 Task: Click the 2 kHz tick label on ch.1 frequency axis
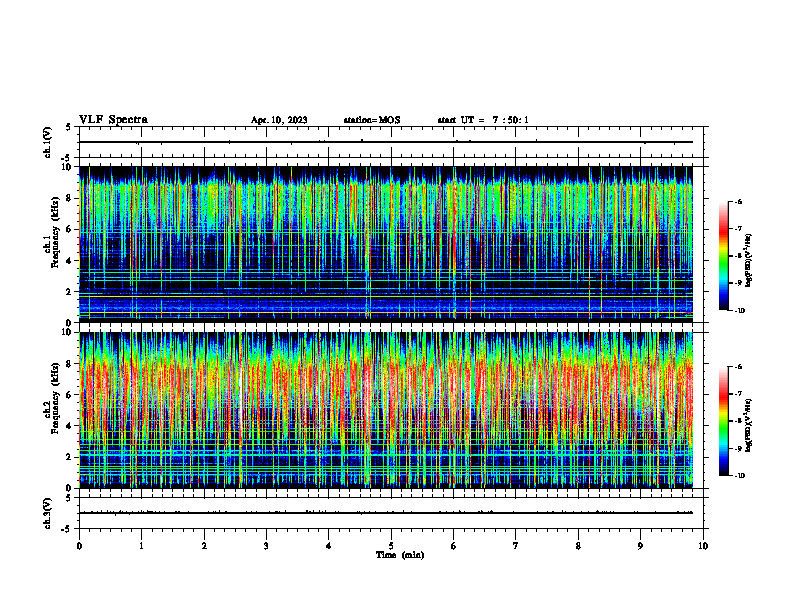coord(69,292)
